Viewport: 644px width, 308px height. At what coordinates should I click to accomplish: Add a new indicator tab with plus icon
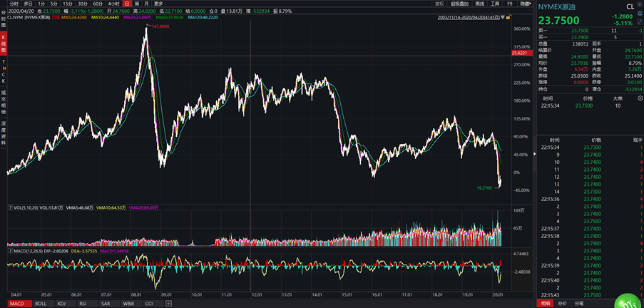coord(168,304)
